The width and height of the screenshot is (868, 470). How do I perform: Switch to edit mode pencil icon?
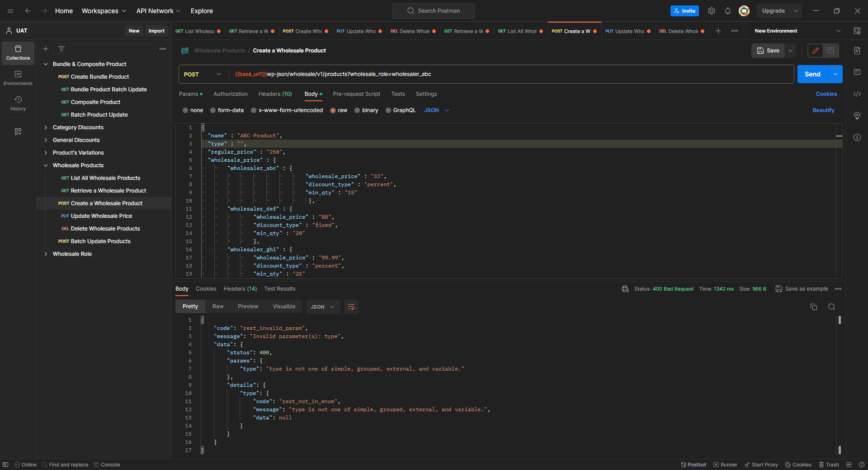(816, 51)
